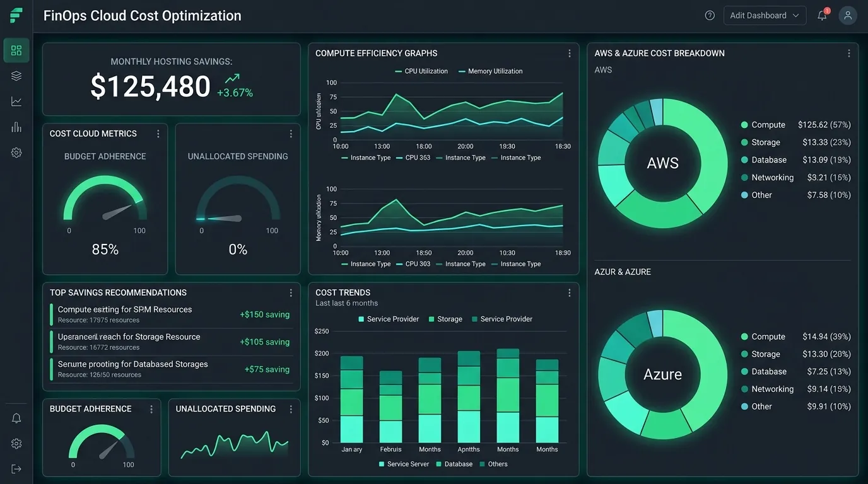
Task: Click the $125,480 monthly savings value
Action: tap(150, 86)
